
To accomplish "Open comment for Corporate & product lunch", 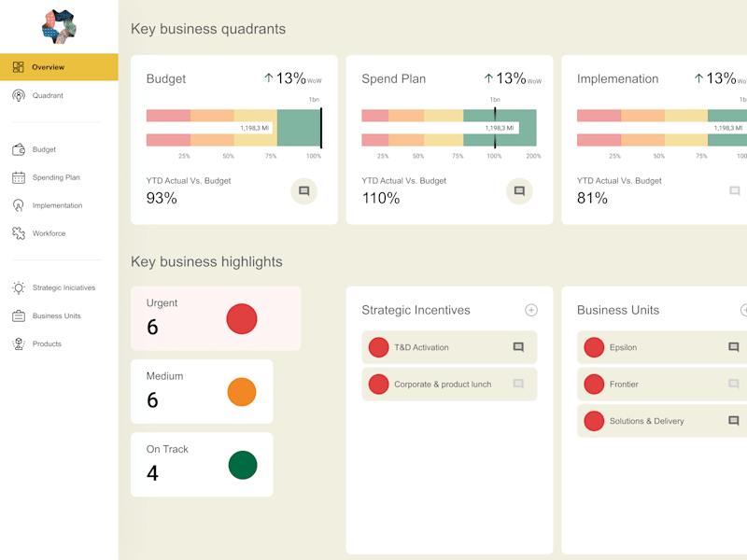I will click(x=518, y=384).
